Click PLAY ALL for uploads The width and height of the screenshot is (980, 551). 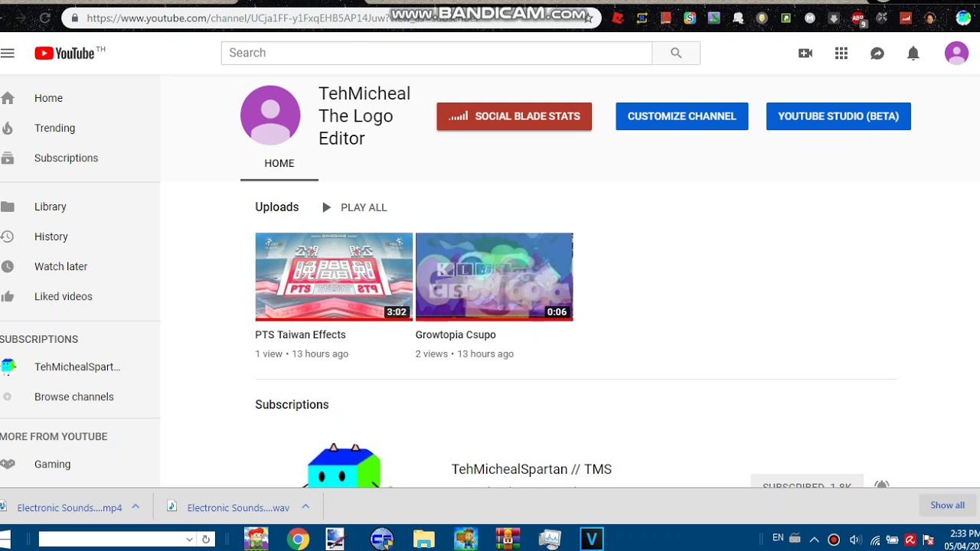coord(354,207)
